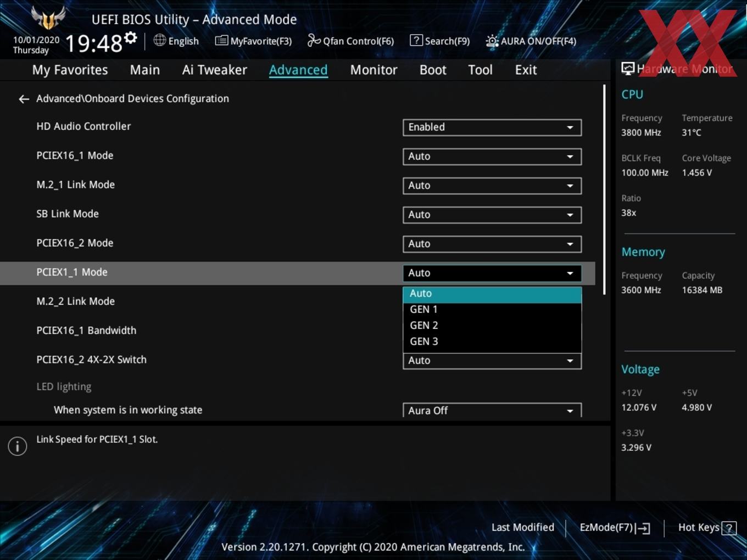Switch to EzMode(F7)

pyautogui.click(x=615, y=528)
